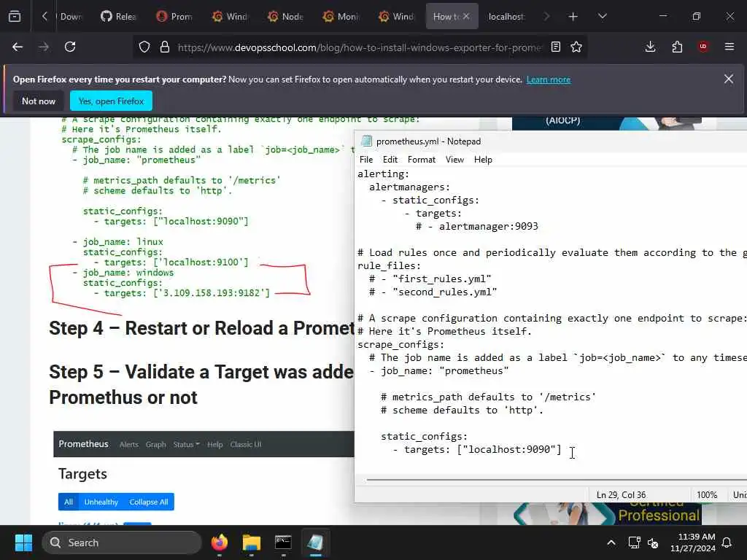Dismiss the Firefox startup notification bar

tap(729, 79)
